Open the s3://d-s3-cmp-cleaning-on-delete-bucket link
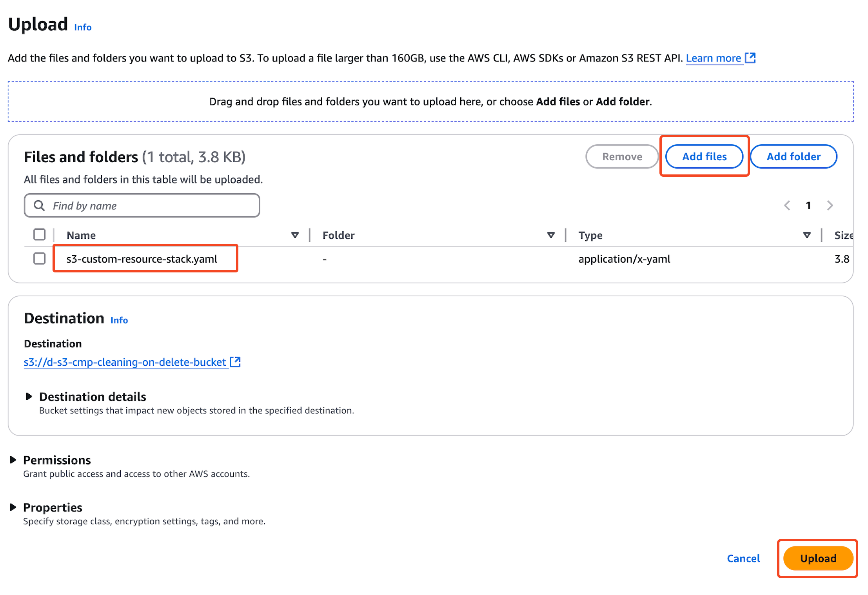 coord(125,362)
